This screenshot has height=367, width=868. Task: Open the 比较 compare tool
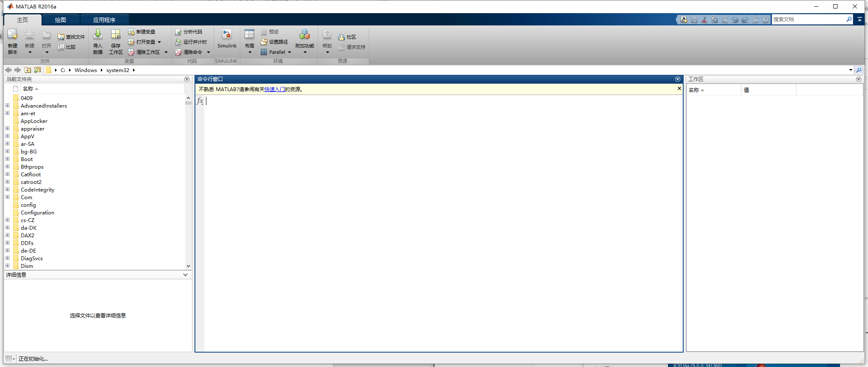click(x=67, y=47)
